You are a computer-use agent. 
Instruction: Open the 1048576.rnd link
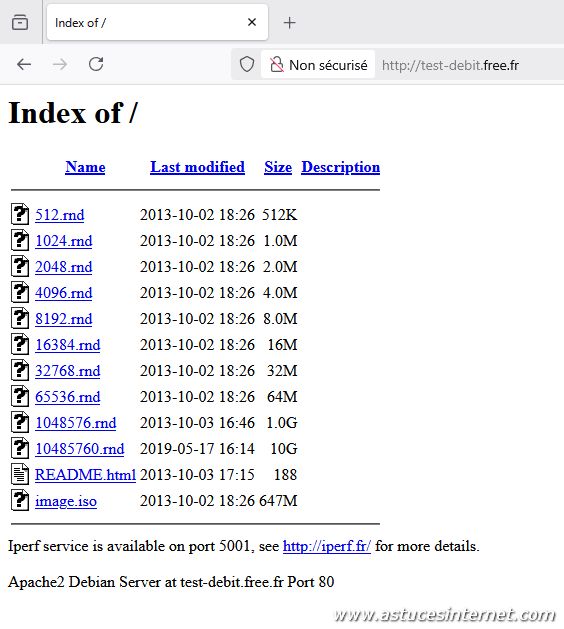pos(76,423)
